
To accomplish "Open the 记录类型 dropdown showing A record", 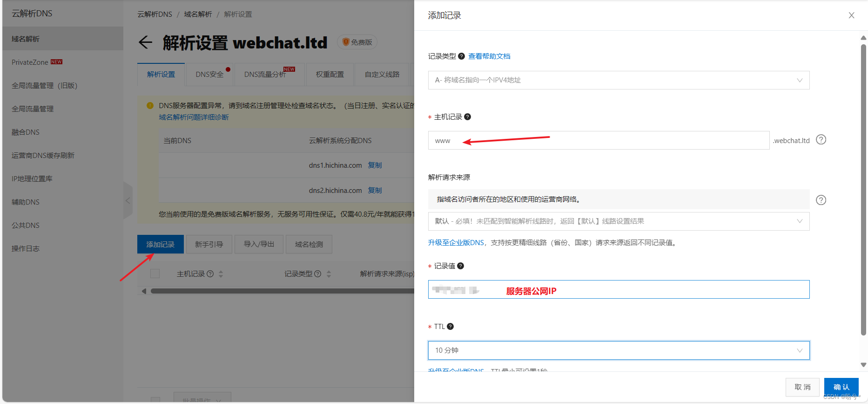I will (x=619, y=80).
